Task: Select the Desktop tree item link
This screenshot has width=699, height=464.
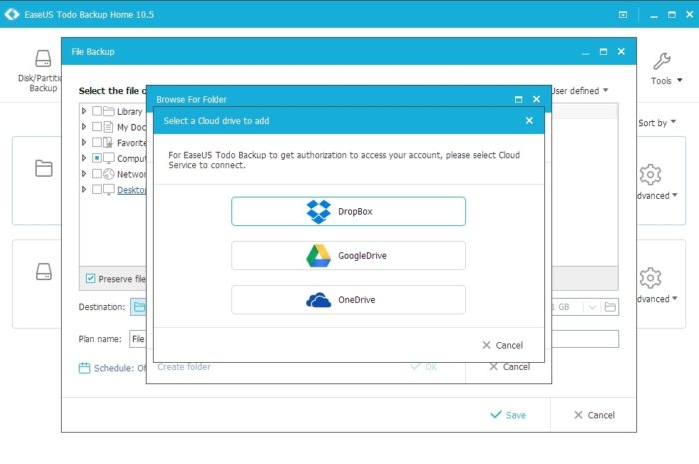Action: point(132,190)
